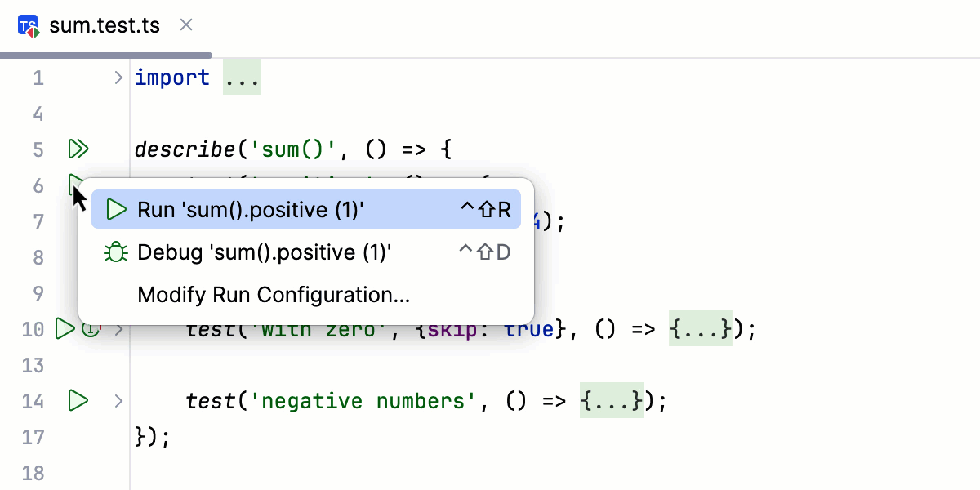Viewport: 980px width, 490px height.
Task: Click the green play icon in the context menu
Action: [x=115, y=209]
